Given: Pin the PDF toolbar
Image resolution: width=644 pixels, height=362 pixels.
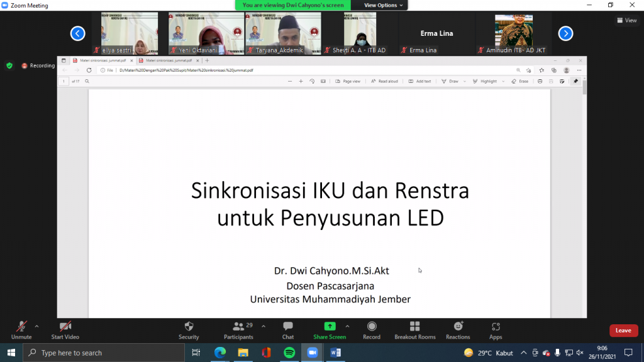Looking at the screenshot, I should coord(576,81).
